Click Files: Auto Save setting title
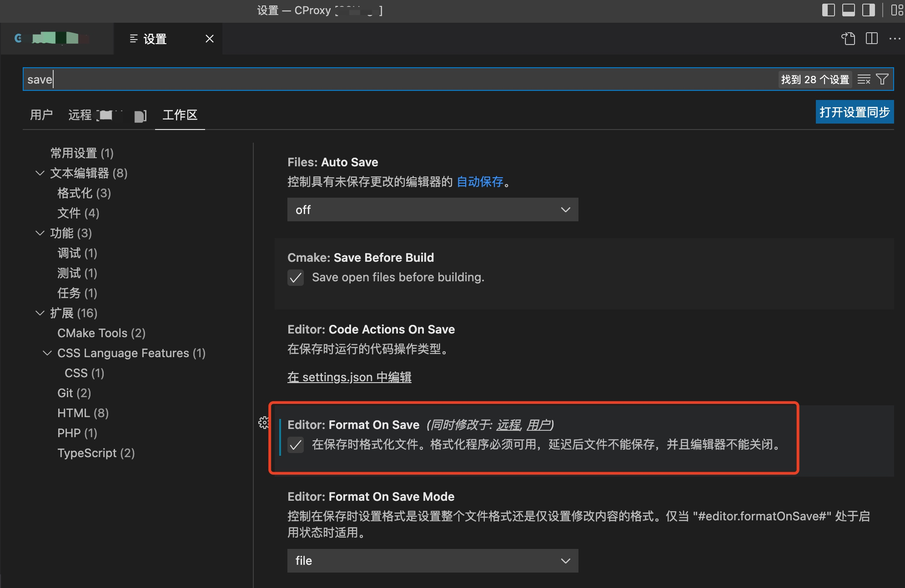The image size is (905, 588). tap(333, 162)
